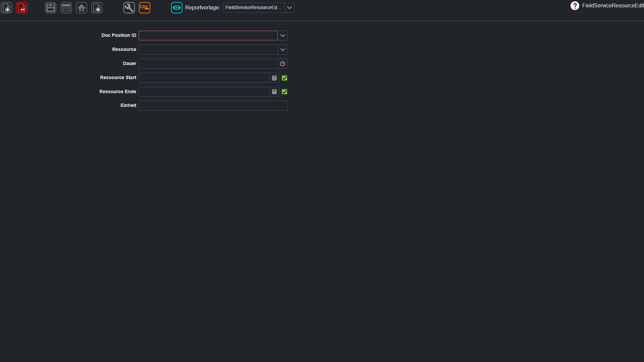Viewport: 644px width, 362px height.
Task: Click Ressource Ende green check icon
Action: (x=284, y=92)
